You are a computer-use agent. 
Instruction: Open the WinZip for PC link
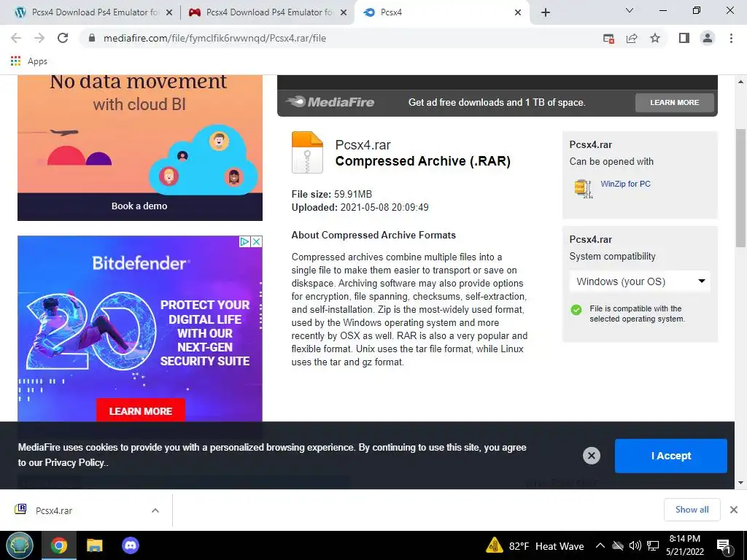625,184
